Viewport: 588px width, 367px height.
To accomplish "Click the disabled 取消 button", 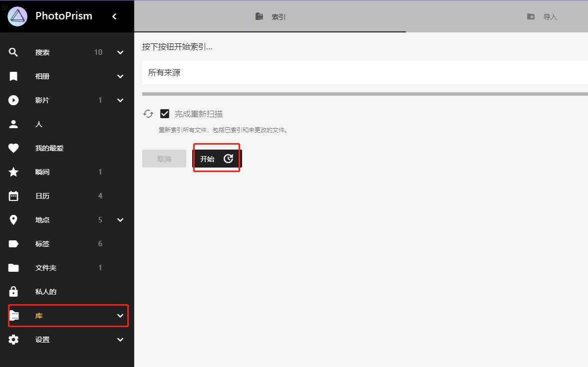I will pos(164,158).
